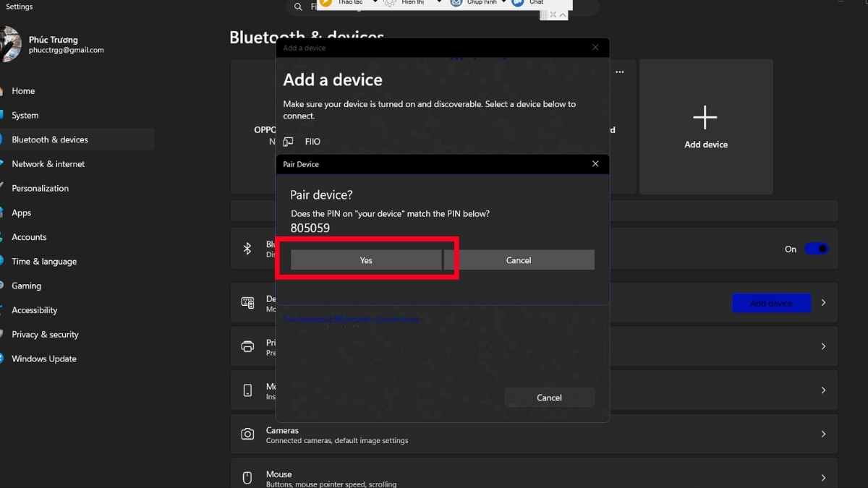The image size is (868, 488).
Task: Close the Pair Device dialog
Action: click(x=595, y=164)
